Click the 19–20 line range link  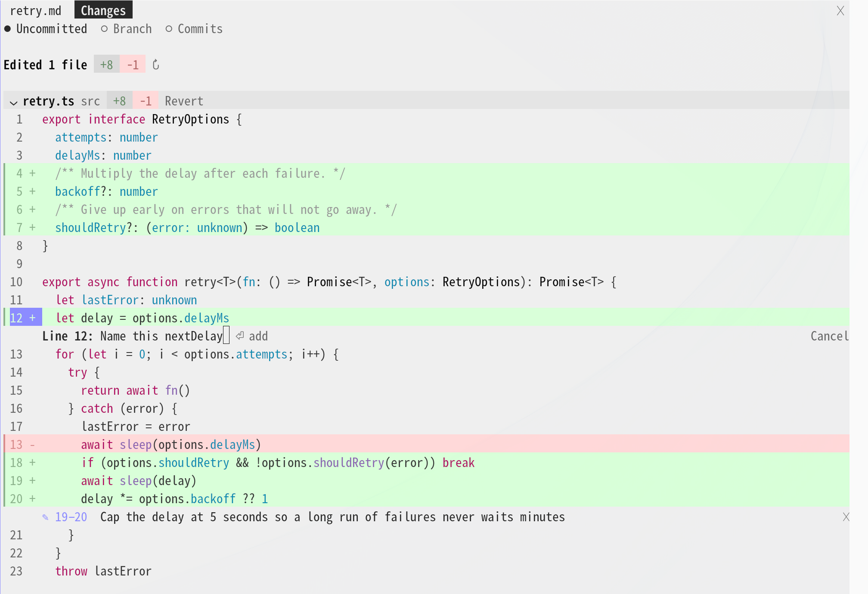point(71,517)
